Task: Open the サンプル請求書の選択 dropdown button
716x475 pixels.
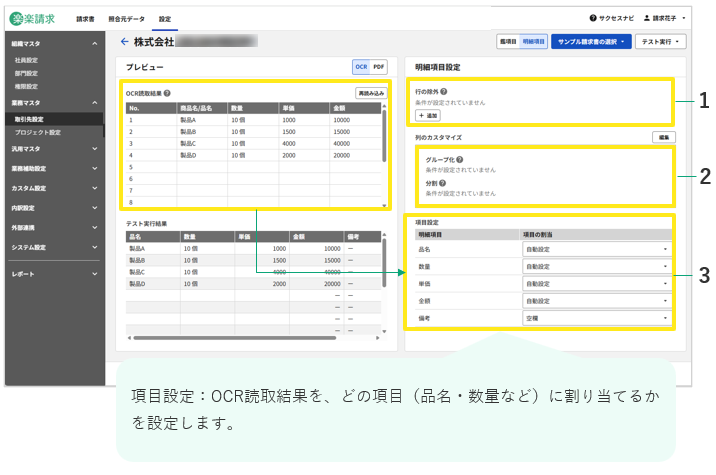Action: tap(591, 42)
